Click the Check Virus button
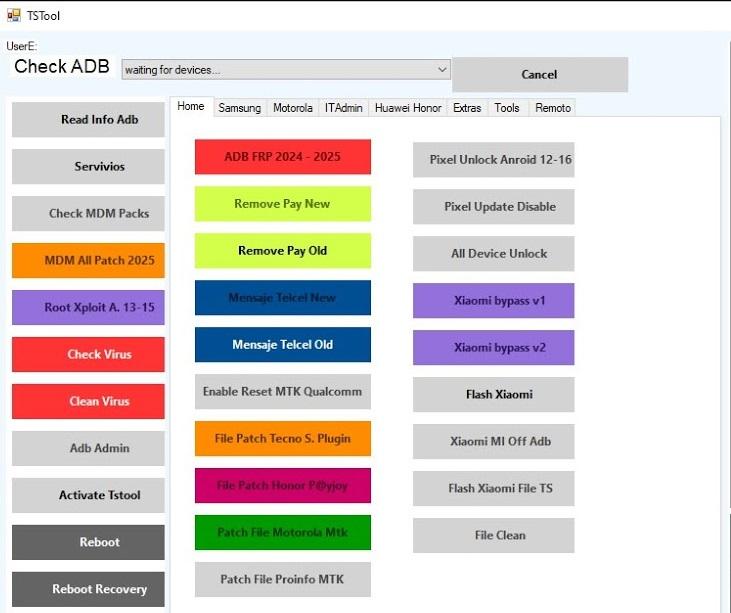 [88, 354]
